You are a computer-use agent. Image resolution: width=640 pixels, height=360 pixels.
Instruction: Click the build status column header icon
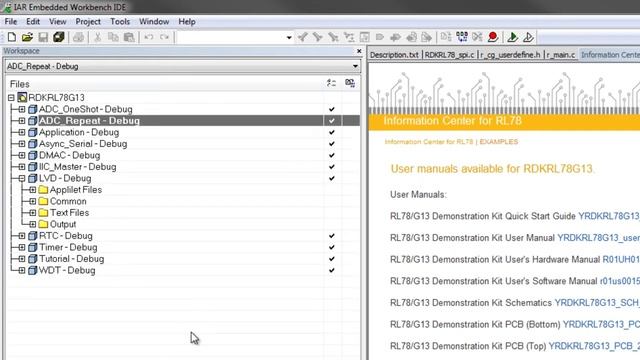pyautogui.click(x=350, y=83)
